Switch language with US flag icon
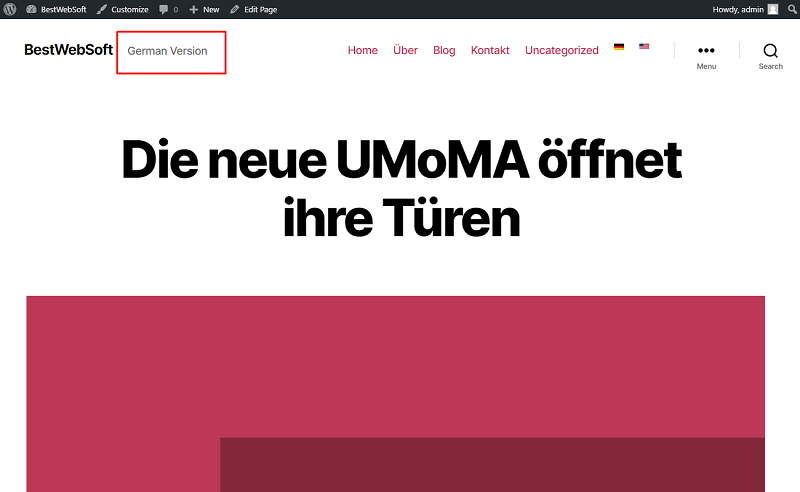800x492 pixels. click(x=644, y=46)
